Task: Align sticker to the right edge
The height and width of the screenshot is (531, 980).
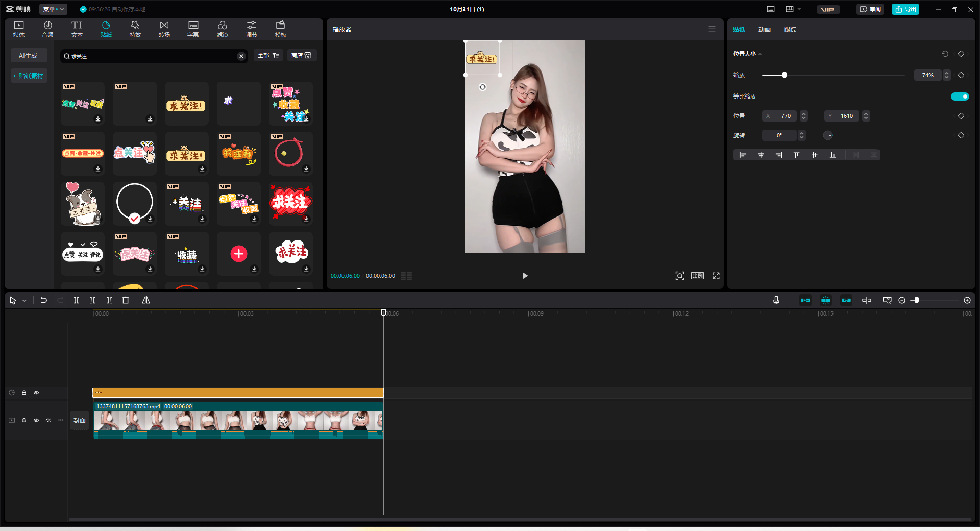Action: click(x=778, y=155)
